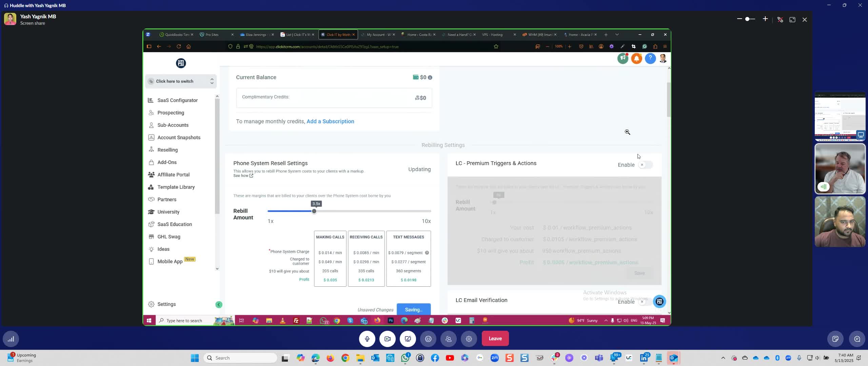List all tabs dropdown chevron
Screen dimensions: 868x366
(617, 35)
